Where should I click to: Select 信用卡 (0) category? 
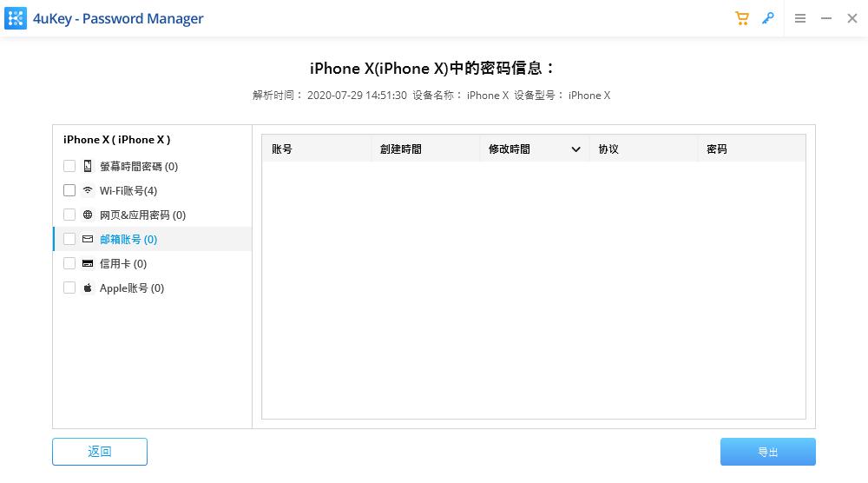click(152, 264)
